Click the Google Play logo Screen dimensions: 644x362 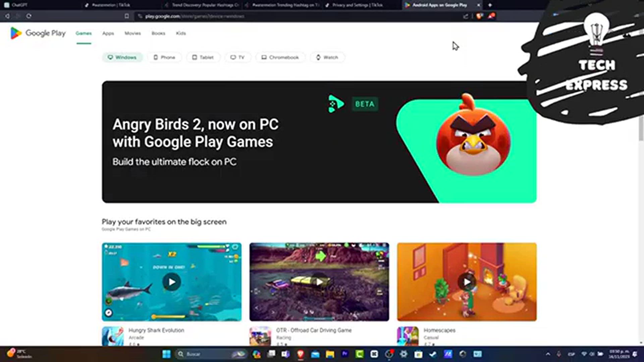(x=38, y=33)
